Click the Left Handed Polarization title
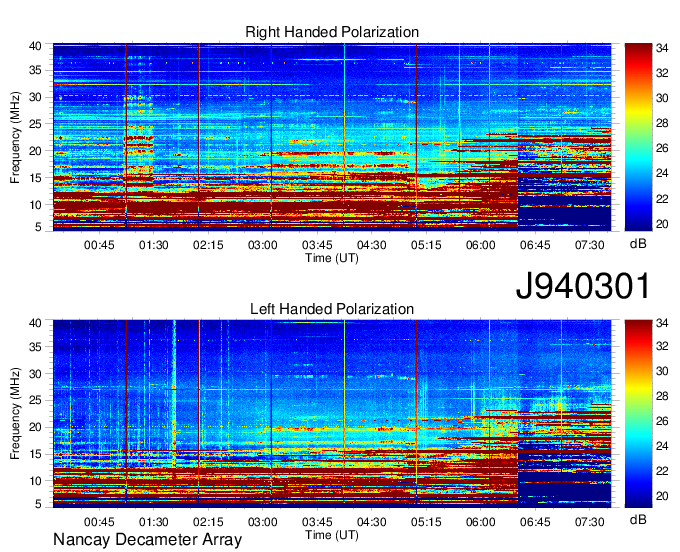The height and width of the screenshot is (552, 680). tap(332, 309)
